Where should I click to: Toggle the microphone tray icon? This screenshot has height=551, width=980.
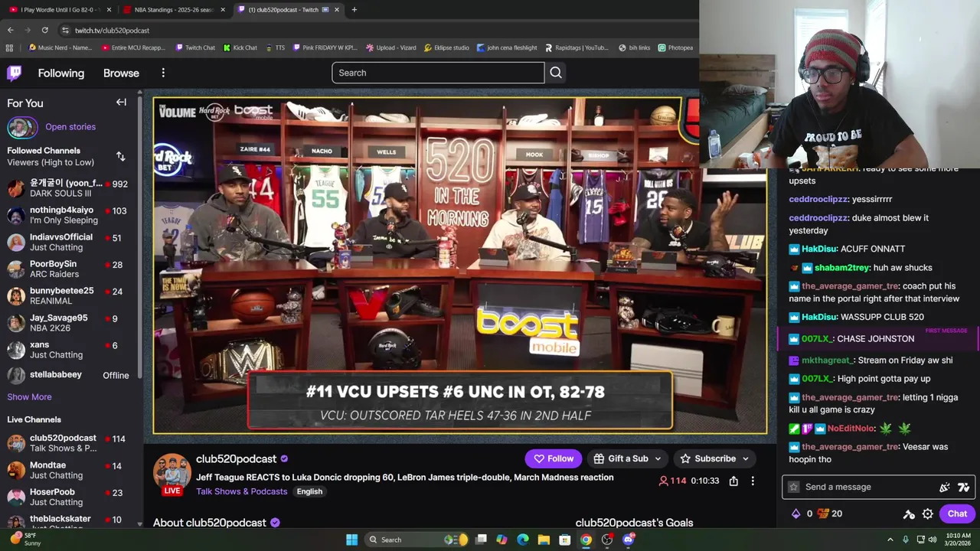tap(906, 540)
